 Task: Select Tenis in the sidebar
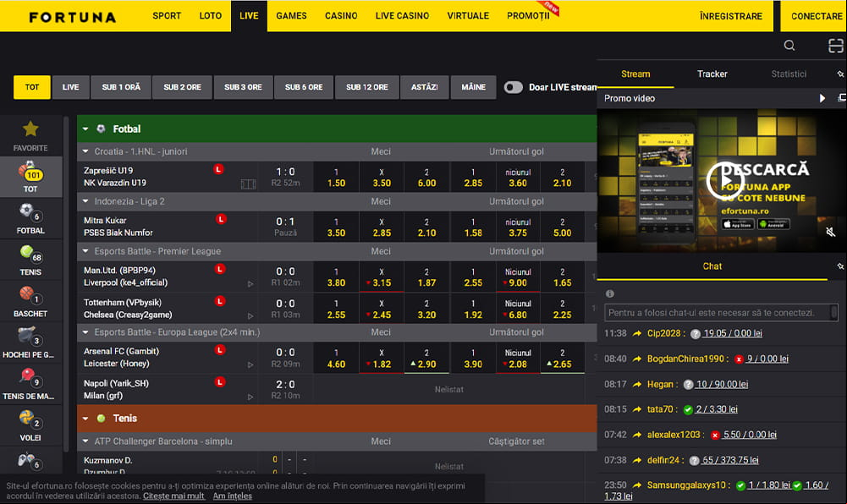click(30, 260)
